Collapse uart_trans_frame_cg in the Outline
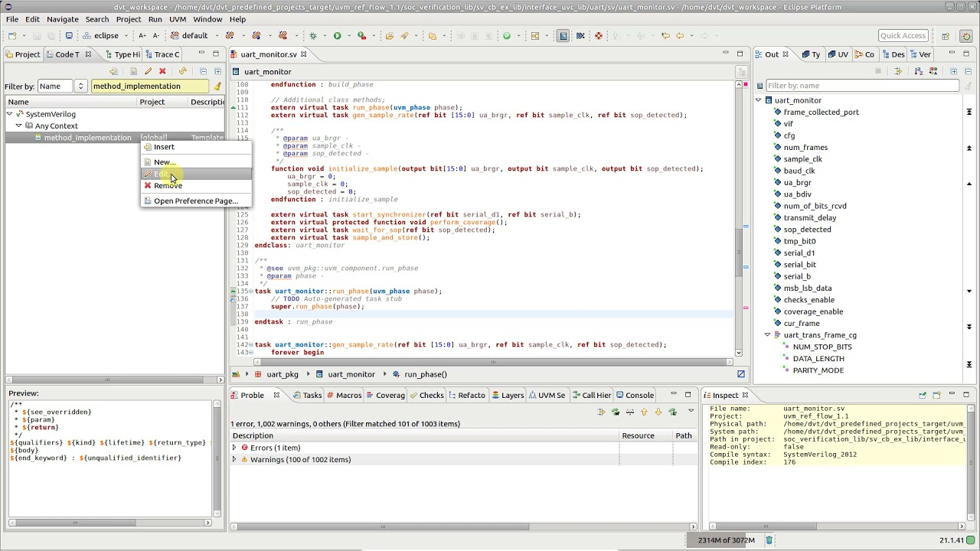 767,335
